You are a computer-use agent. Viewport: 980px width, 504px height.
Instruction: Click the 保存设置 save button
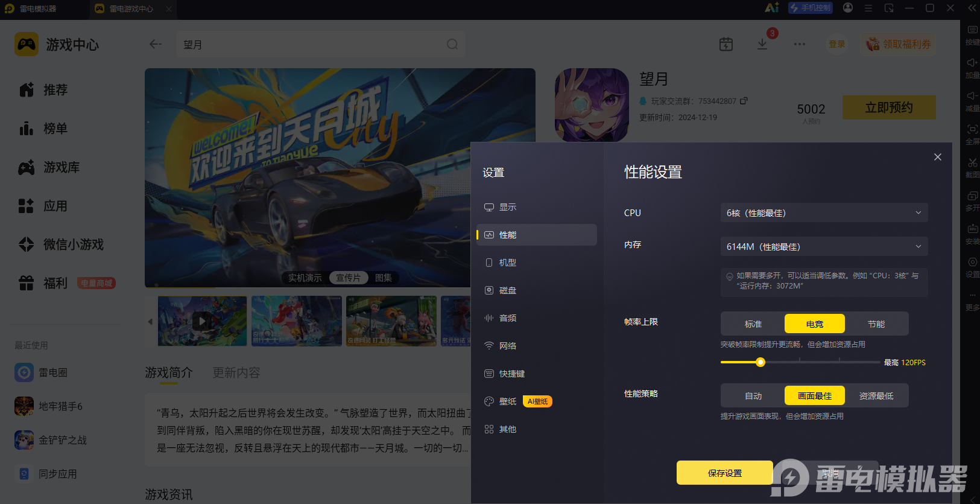point(725,473)
